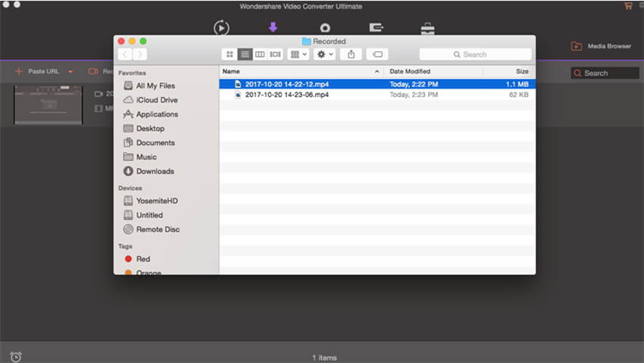Switch Finder to icon view
Viewport: 644px width, 363px height.
point(230,55)
